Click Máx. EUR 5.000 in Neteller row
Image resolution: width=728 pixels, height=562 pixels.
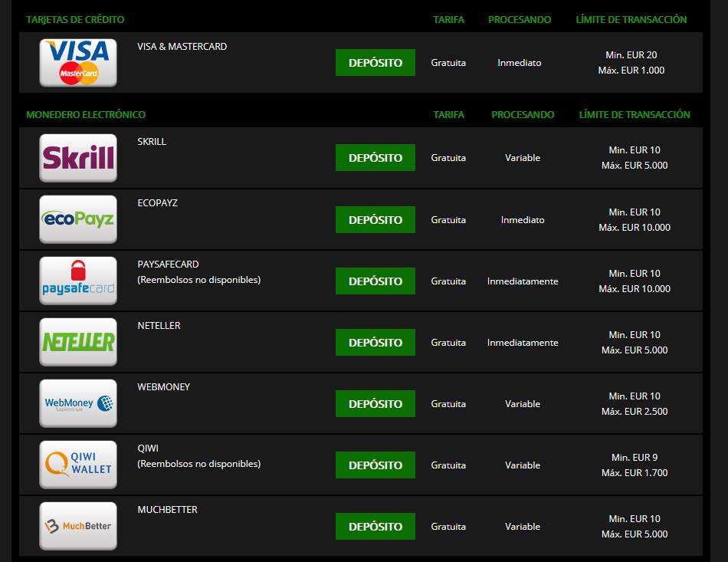click(x=635, y=350)
